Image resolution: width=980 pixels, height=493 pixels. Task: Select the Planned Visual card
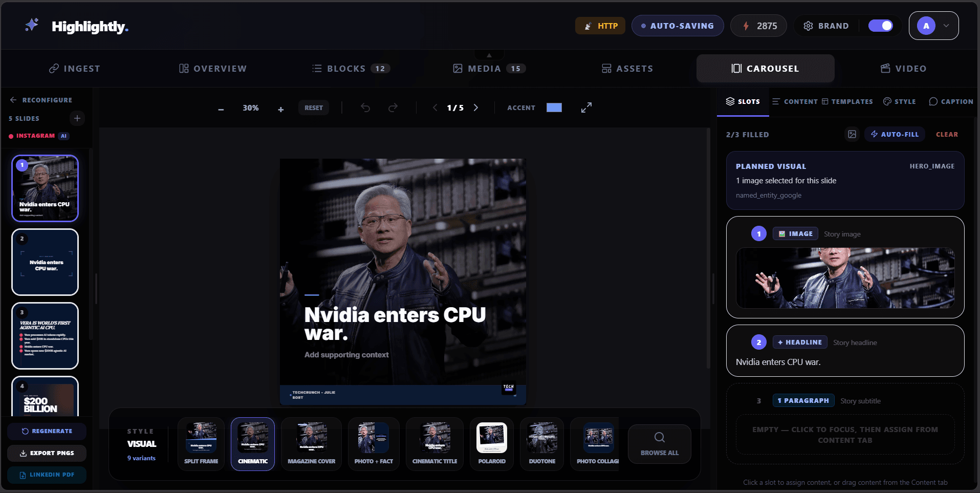pos(845,180)
